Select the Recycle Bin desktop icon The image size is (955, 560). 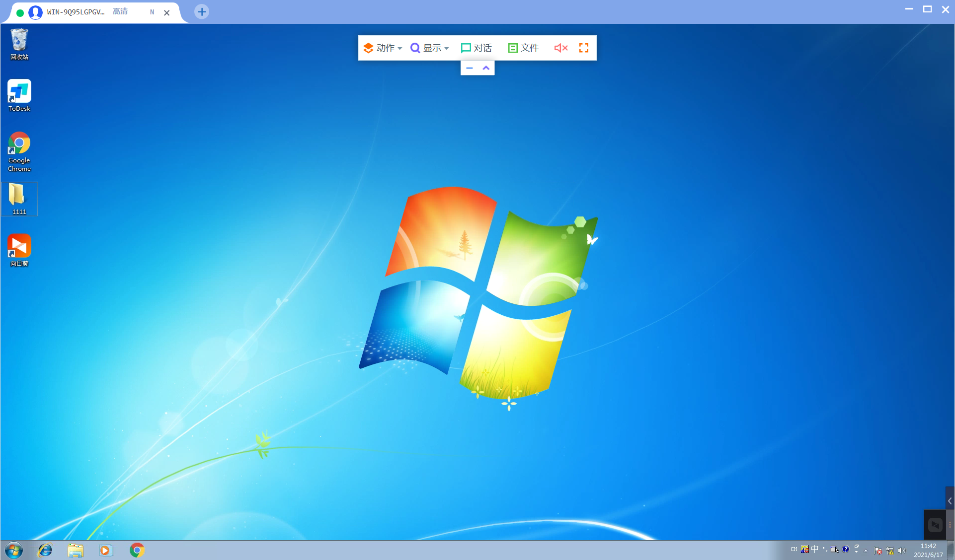[x=19, y=44]
